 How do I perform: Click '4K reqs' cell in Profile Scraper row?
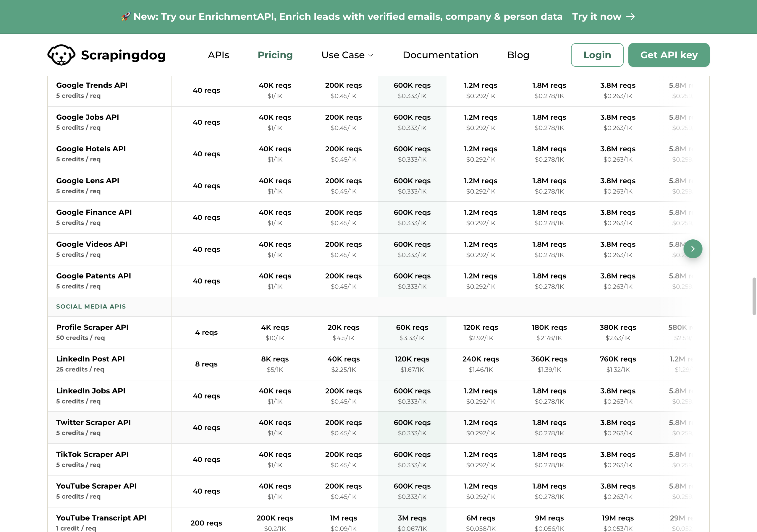click(275, 328)
